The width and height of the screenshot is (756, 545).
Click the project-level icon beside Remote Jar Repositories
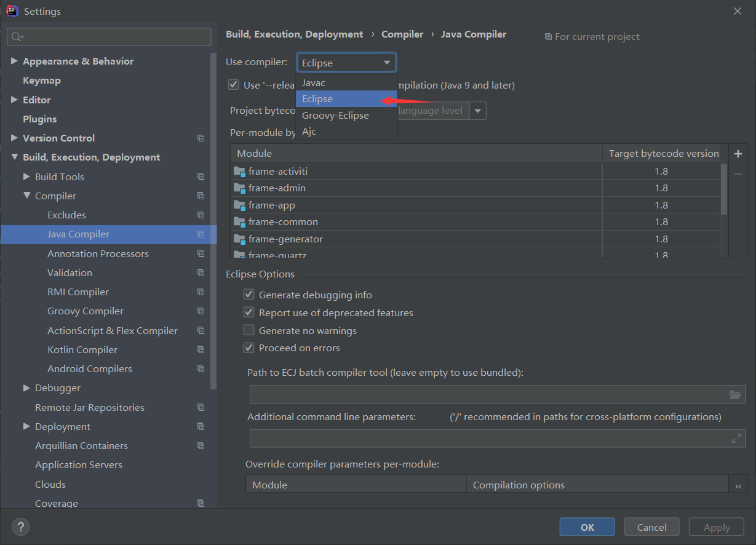click(x=201, y=407)
